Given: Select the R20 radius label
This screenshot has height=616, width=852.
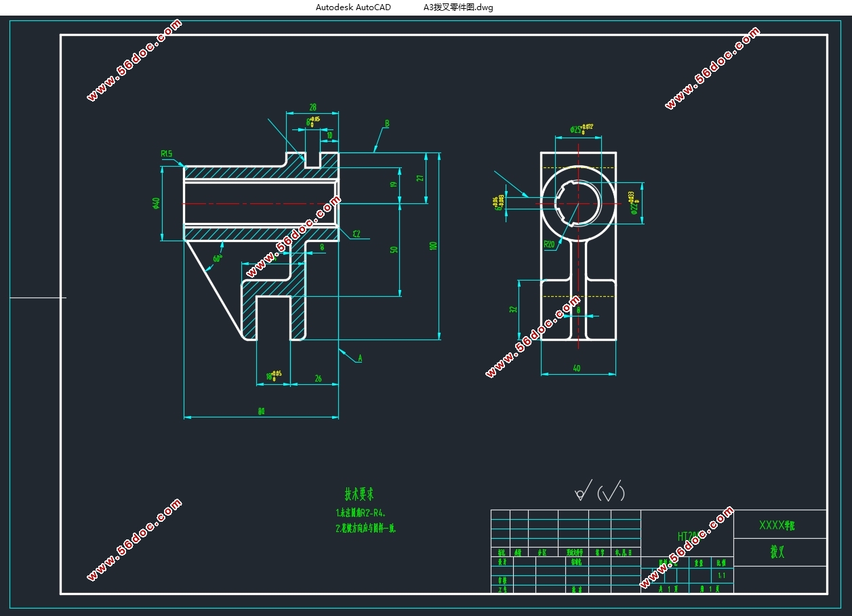Looking at the screenshot, I should [x=549, y=244].
